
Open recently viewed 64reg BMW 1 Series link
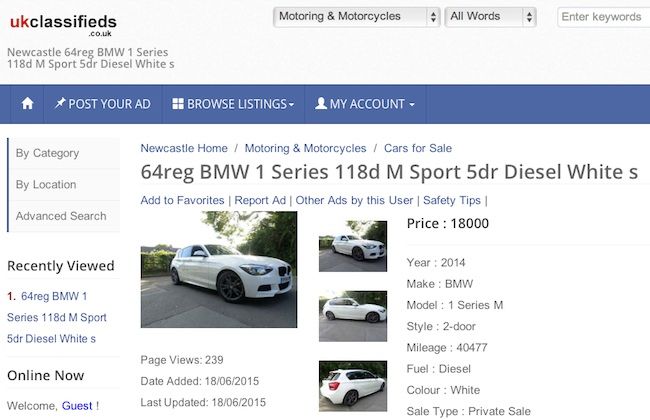pos(57,318)
